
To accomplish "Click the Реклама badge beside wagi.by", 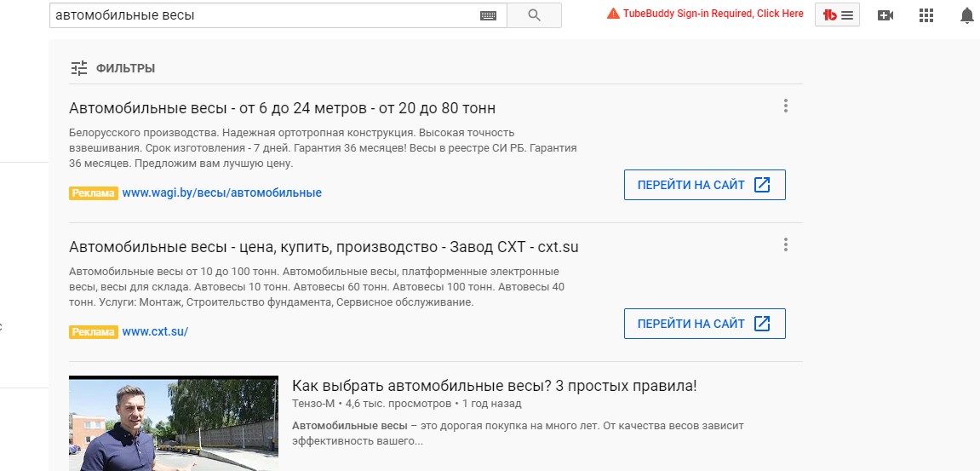I will tap(93, 193).
